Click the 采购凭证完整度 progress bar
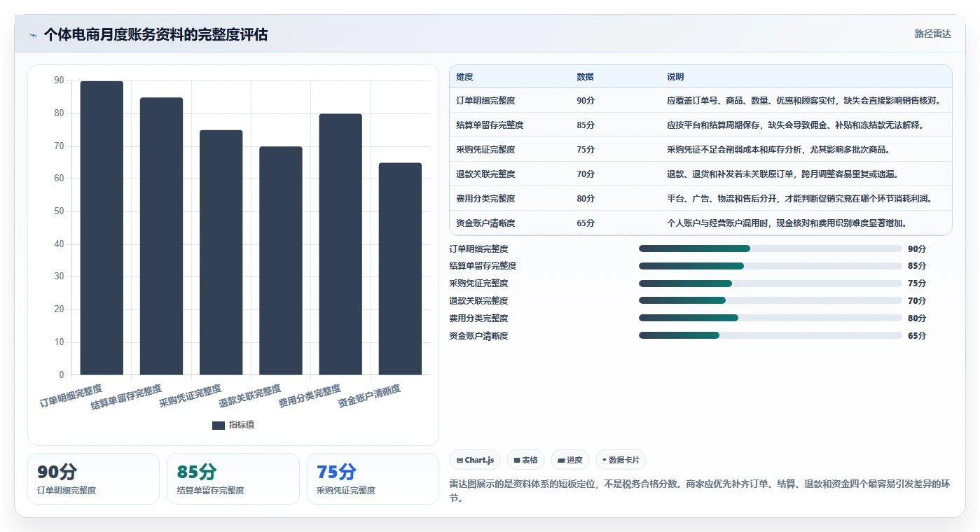This screenshot has height=532, width=980. [x=771, y=283]
